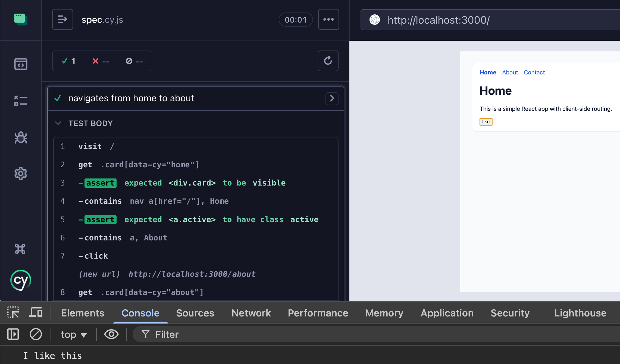Clear the console with the ban icon
The image size is (620, 364).
36,334
